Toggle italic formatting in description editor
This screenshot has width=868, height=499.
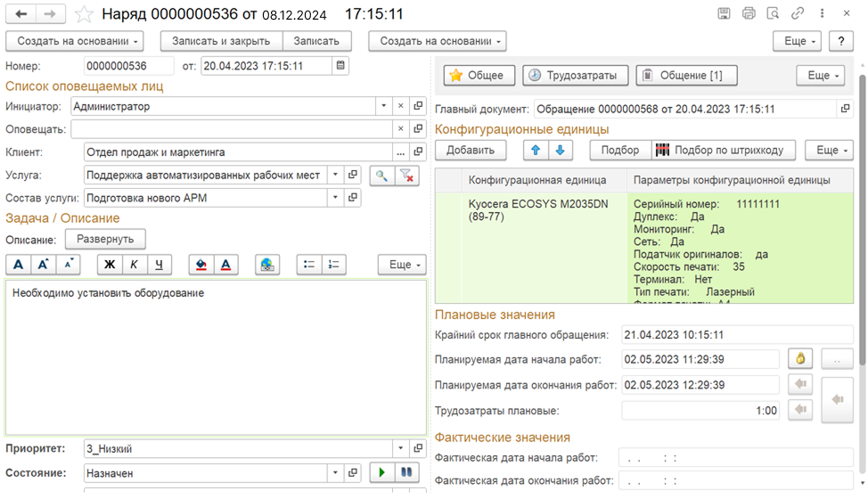(135, 265)
